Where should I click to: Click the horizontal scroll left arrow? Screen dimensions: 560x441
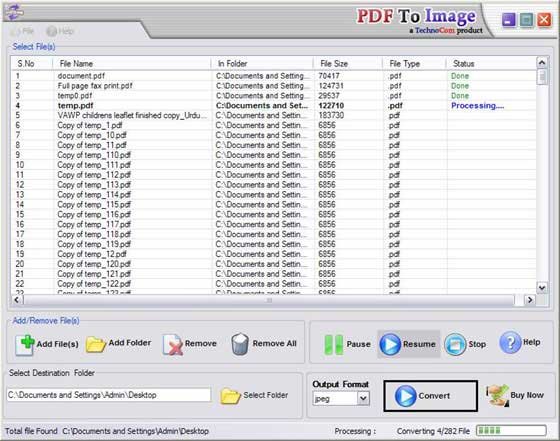[16, 300]
